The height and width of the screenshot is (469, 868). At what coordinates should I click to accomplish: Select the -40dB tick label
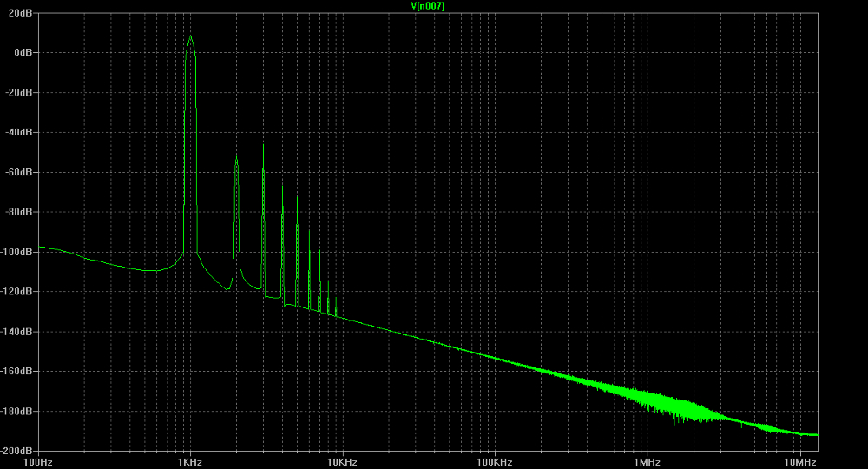[x=20, y=132]
